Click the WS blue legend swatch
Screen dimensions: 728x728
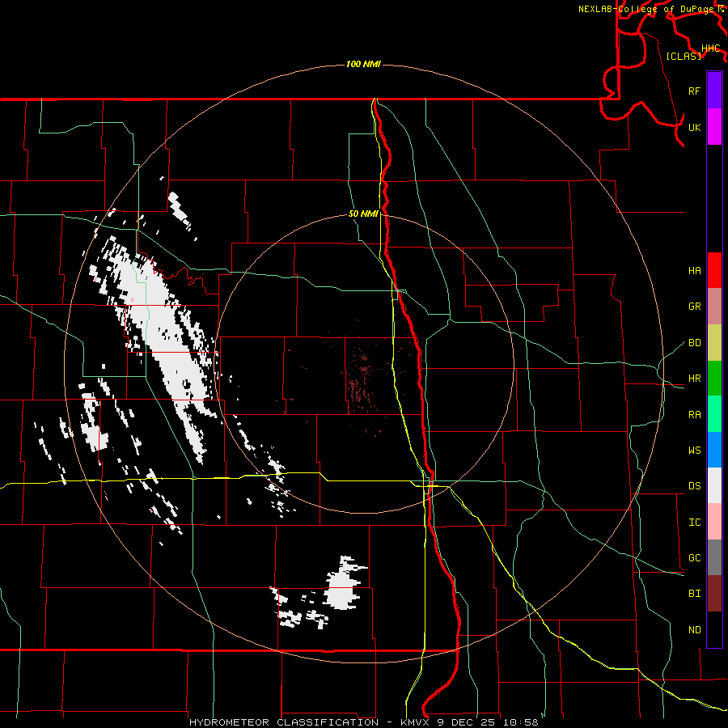click(x=714, y=450)
